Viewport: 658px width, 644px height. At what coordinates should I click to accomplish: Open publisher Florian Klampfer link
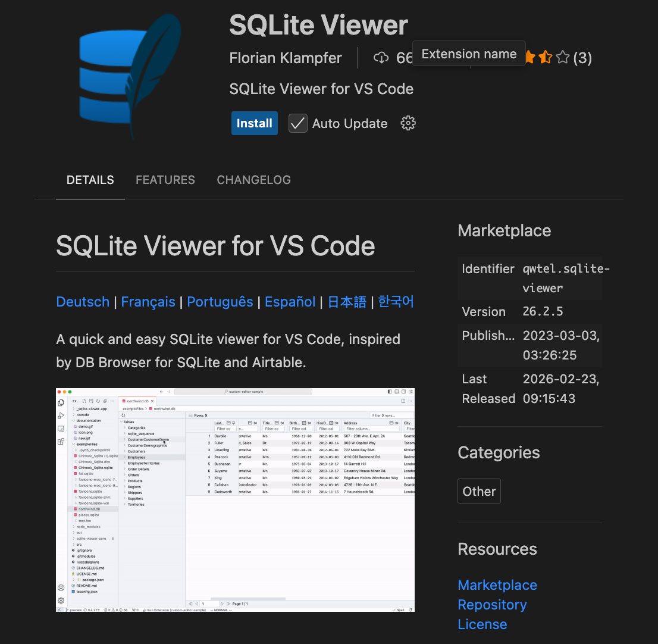coord(286,58)
